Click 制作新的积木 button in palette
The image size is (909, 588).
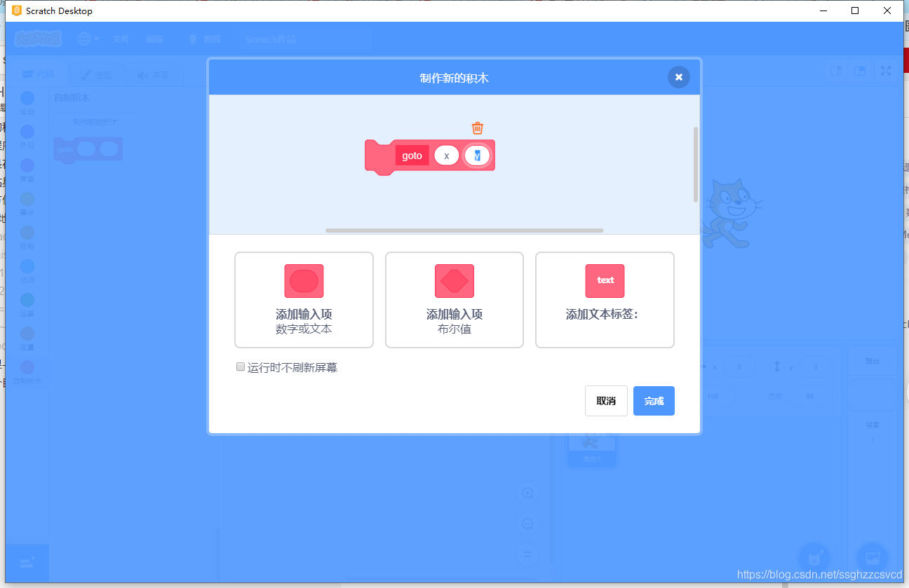(95, 122)
